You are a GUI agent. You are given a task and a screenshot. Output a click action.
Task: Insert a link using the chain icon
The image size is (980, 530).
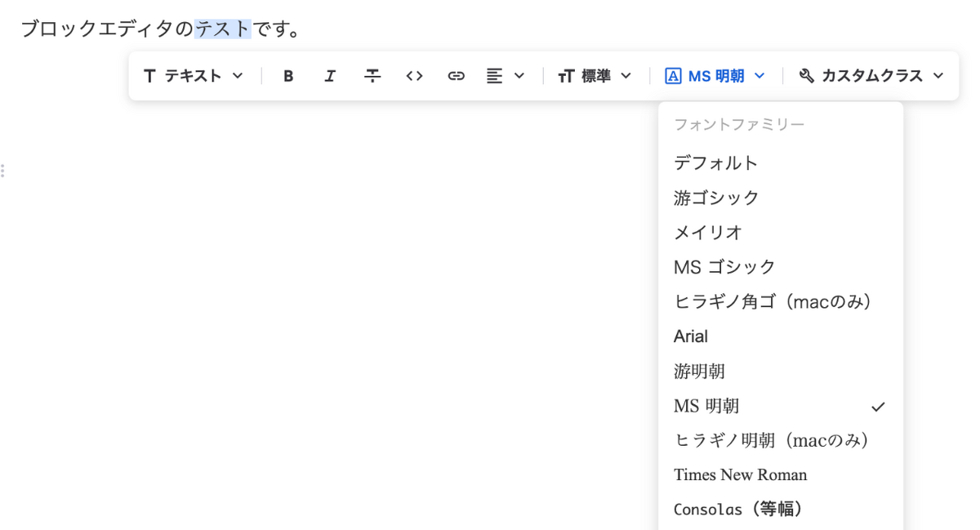click(456, 75)
